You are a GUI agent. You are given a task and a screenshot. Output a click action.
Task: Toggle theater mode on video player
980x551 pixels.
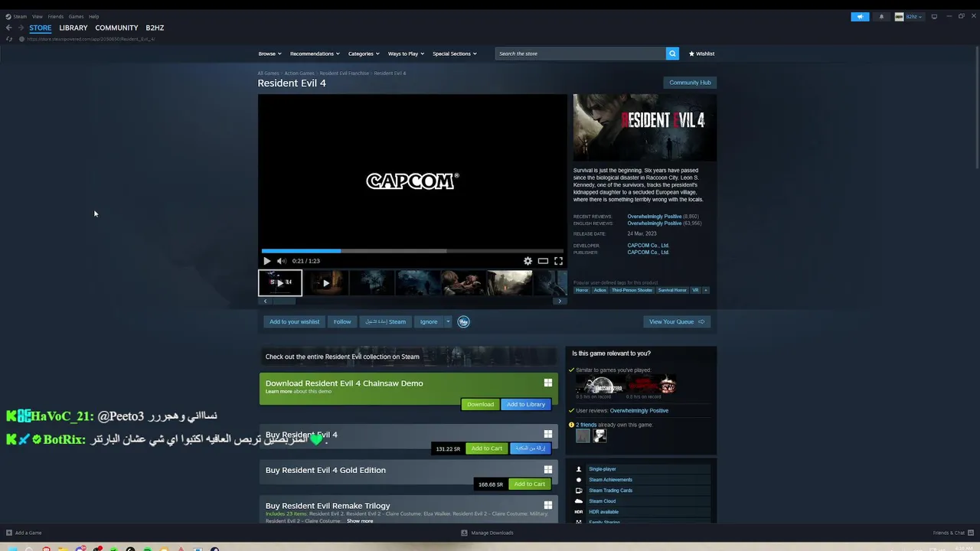coord(543,261)
